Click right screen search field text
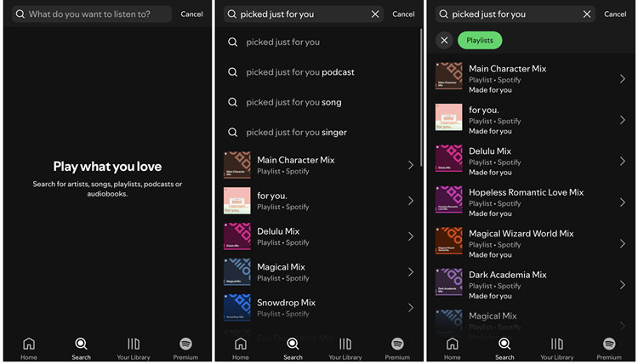 (x=488, y=14)
